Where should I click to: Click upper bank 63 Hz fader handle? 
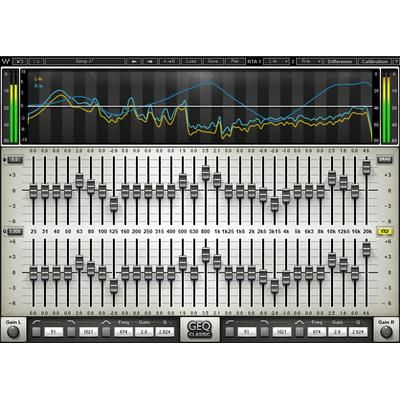pyautogui.click(x=79, y=180)
